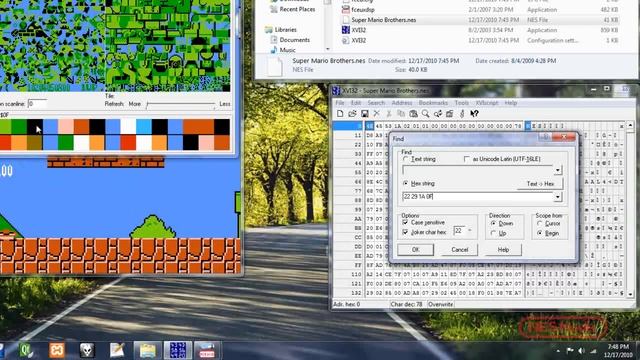Select Super Mario Brothers.nes in Explorer list

[x=480, y=20]
